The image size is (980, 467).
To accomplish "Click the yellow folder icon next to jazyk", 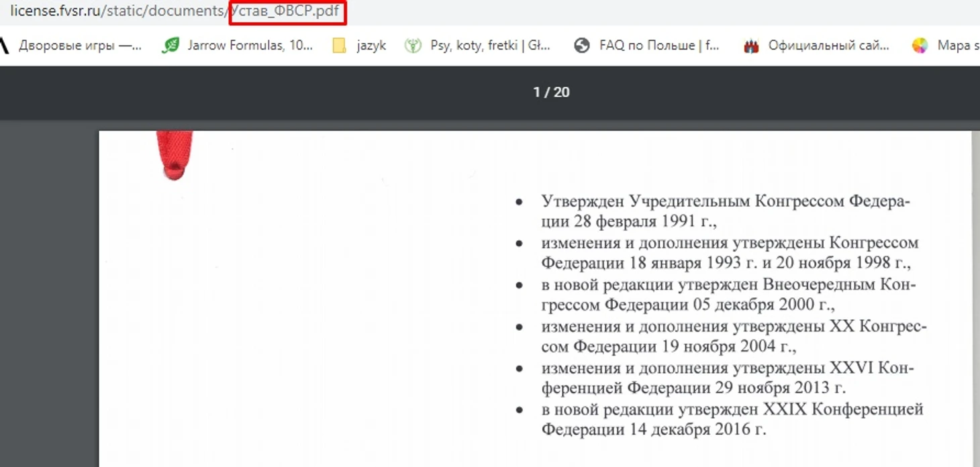I will [340, 46].
